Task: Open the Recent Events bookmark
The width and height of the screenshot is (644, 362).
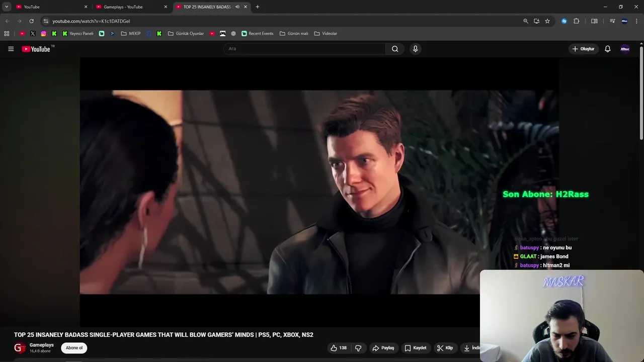Action: pyautogui.click(x=258, y=34)
